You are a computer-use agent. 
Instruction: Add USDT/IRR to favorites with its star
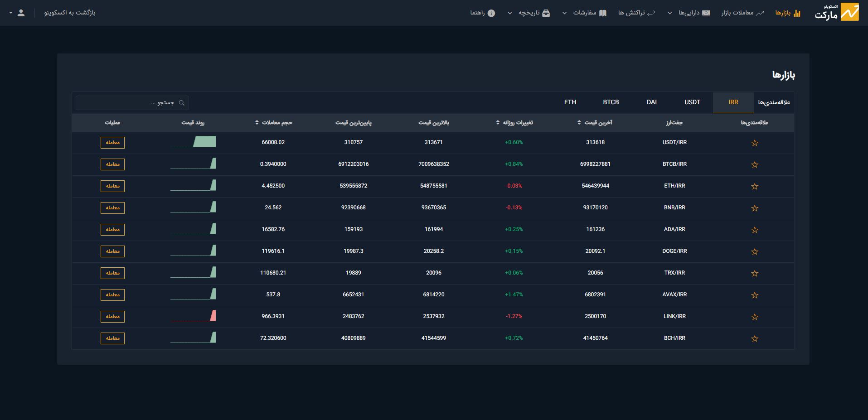(755, 143)
